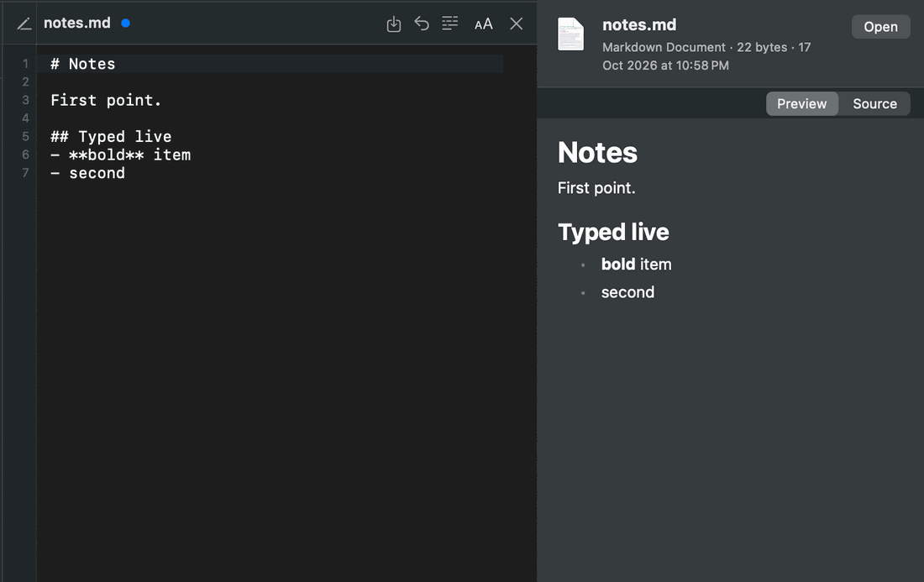Click the save-to-disk download icon
This screenshot has height=582, width=924.
[394, 24]
